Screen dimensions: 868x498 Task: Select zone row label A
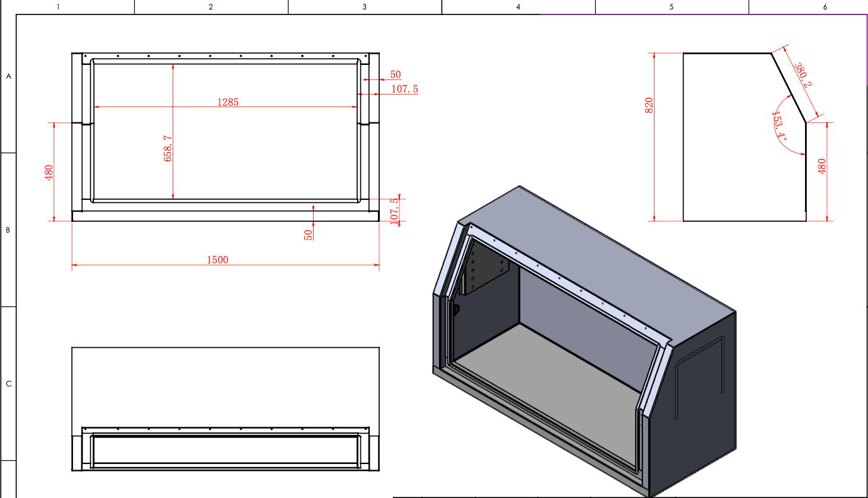pos(8,76)
